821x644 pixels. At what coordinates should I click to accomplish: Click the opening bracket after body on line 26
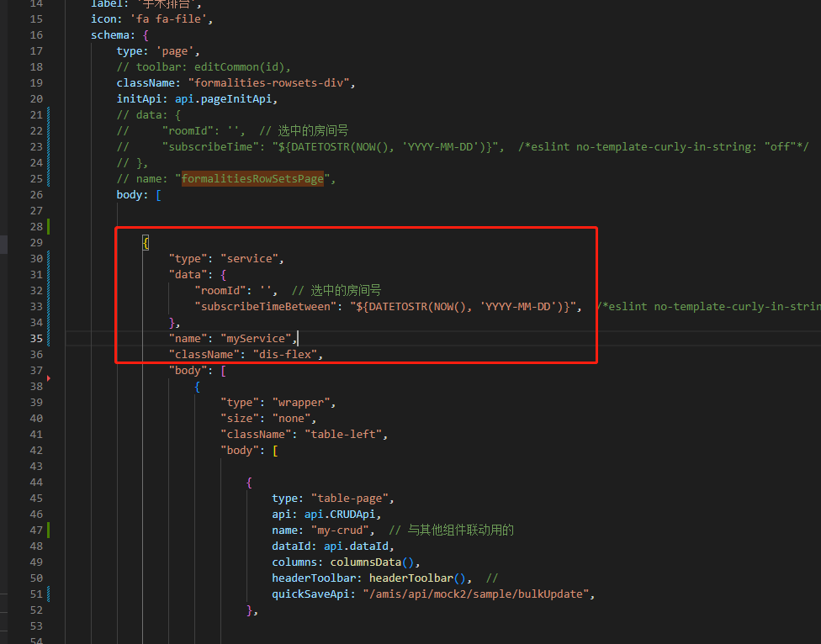pyautogui.click(x=159, y=194)
